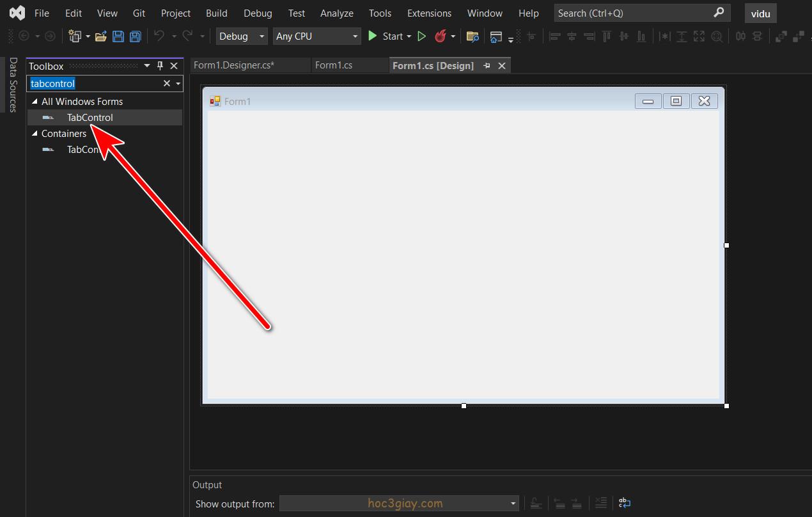Collapse the All Windows Forms group
The image size is (812, 517).
35,101
